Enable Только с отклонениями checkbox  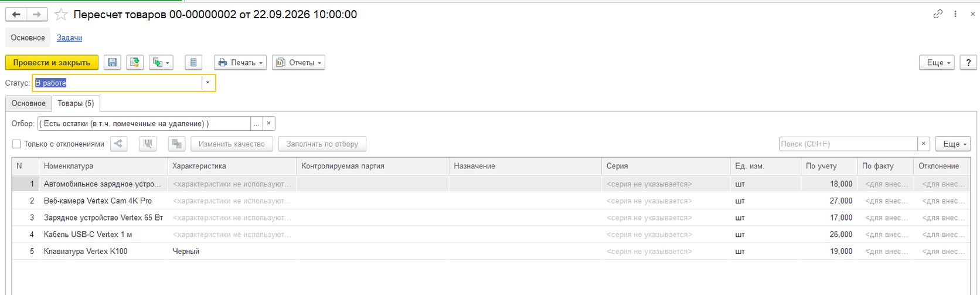16,144
